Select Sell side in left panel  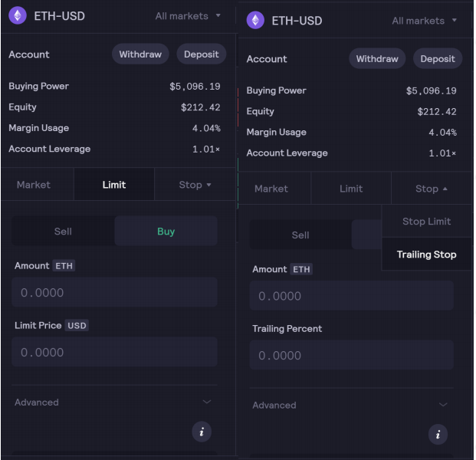pyautogui.click(x=63, y=232)
